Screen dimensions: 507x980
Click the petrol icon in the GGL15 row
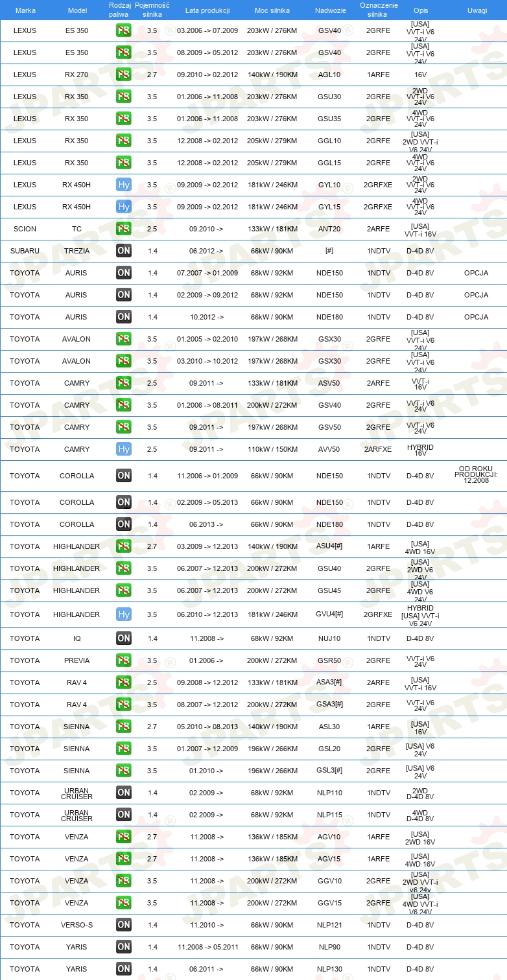[x=124, y=163]
